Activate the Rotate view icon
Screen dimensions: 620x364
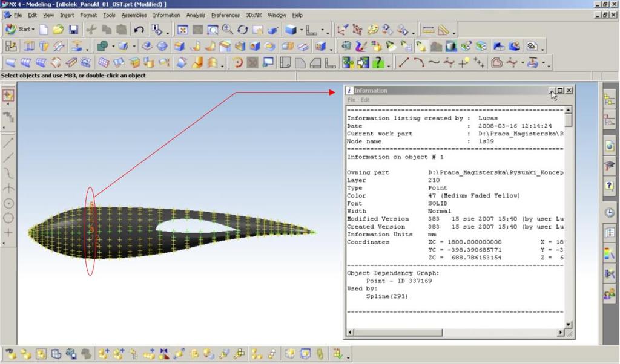[x=242, y=30]
